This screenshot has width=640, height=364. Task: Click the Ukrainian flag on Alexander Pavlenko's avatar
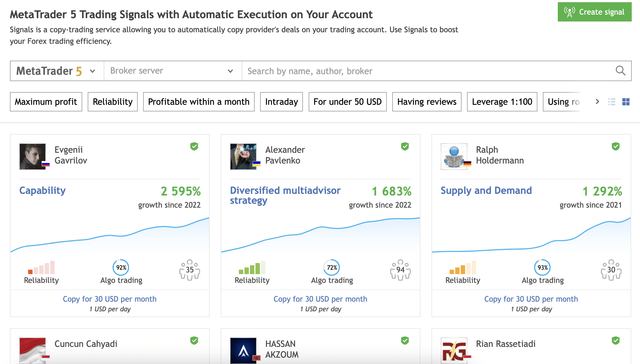tap(257, 164)
